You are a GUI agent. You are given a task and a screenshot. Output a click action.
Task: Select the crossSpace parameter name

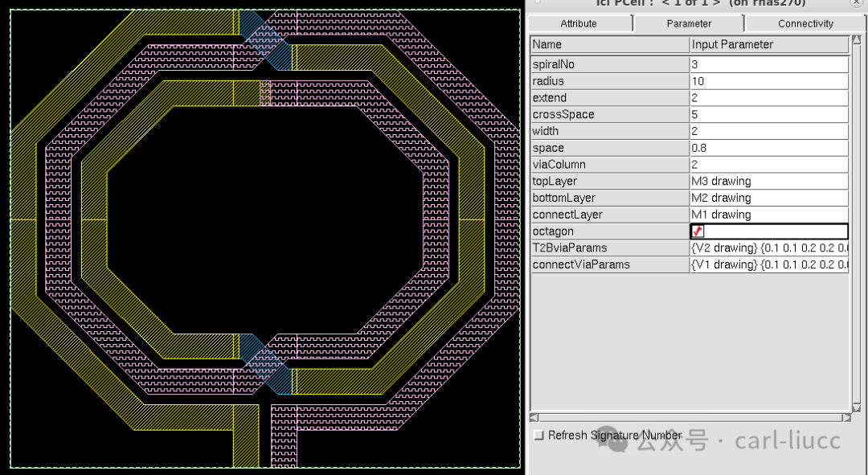563,114
